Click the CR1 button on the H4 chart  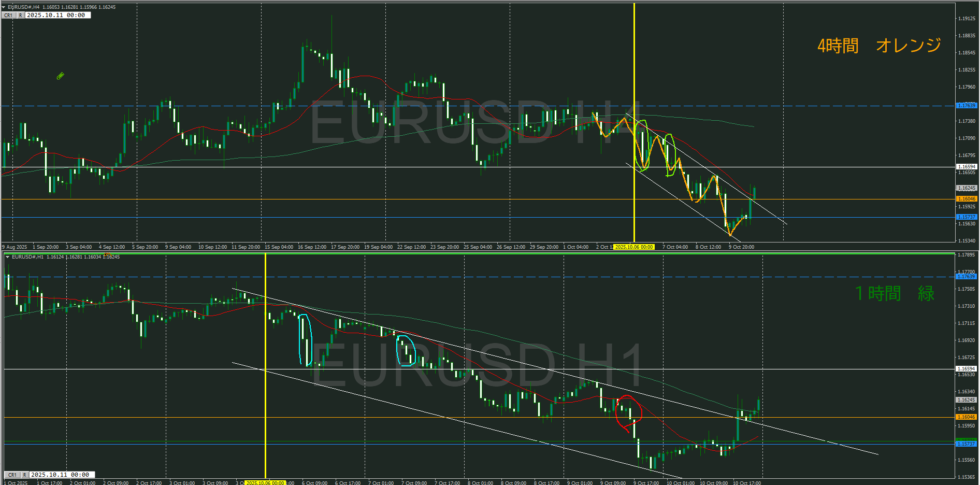tap(8, 16)
